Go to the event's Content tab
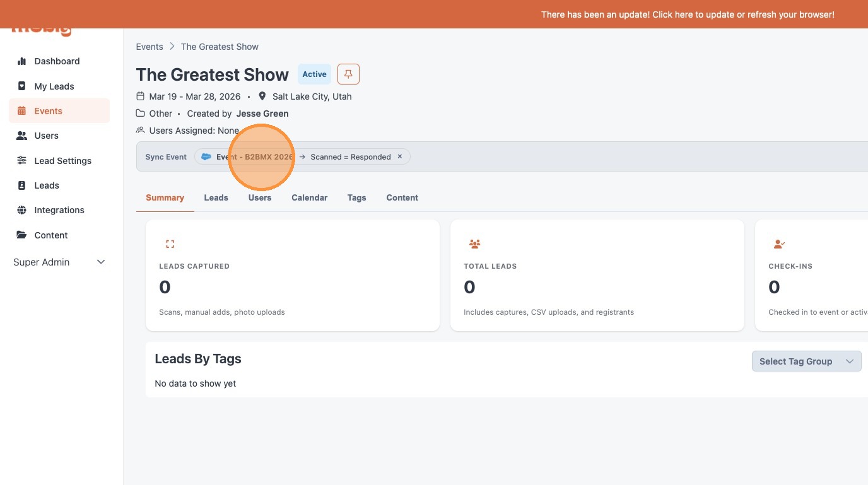868x485 pixels. coord(402,198)
